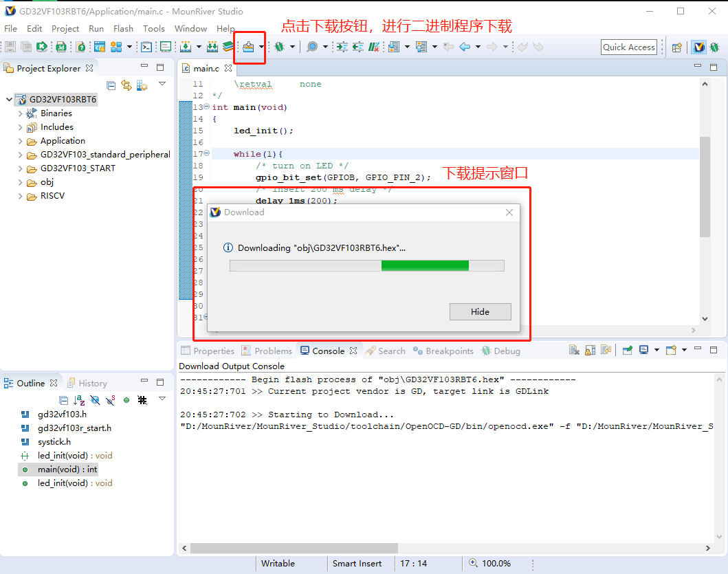Image resolution: width=728 pixels, height=574 pixels.
Task: Click the Hide button in Download dialog
Action: [x=480, y=311]
